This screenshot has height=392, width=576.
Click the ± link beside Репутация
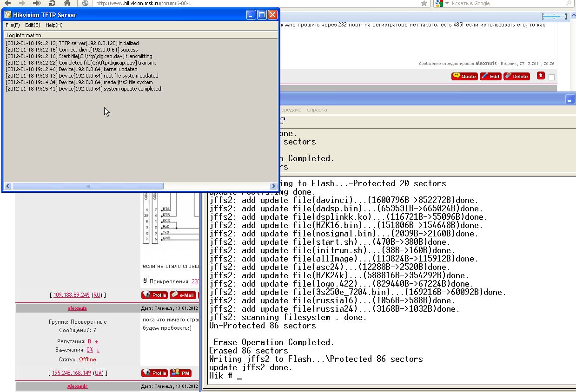click(97, 341)
